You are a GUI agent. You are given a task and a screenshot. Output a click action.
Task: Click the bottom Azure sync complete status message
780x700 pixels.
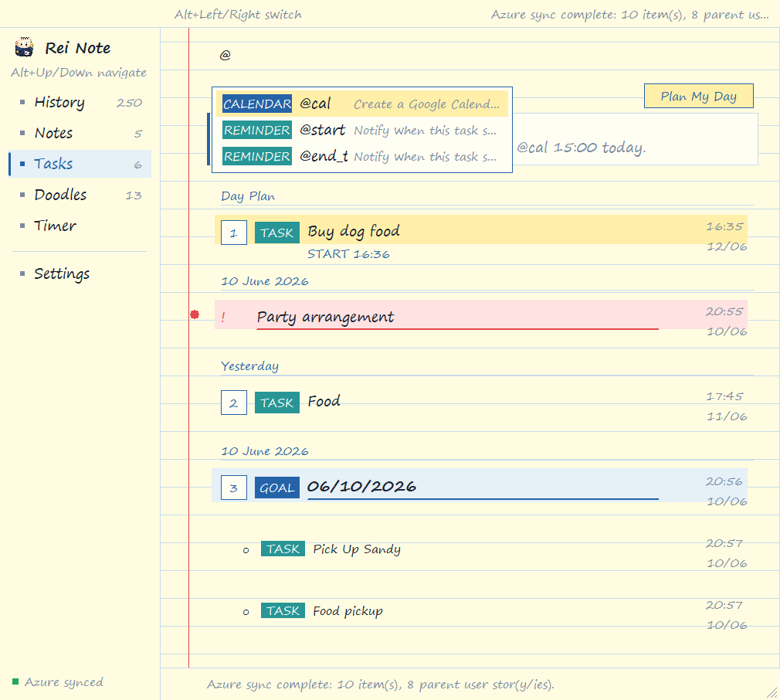(x=381, y=685)
